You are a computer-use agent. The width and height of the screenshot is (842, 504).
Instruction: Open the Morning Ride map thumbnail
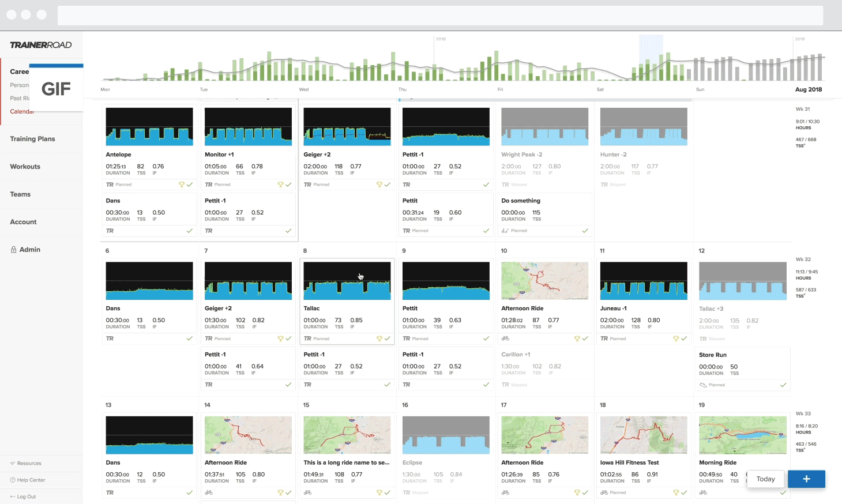(x=743, y=435)
